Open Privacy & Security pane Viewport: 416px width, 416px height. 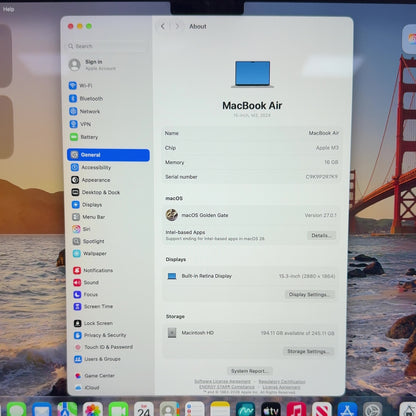[100, 335]
